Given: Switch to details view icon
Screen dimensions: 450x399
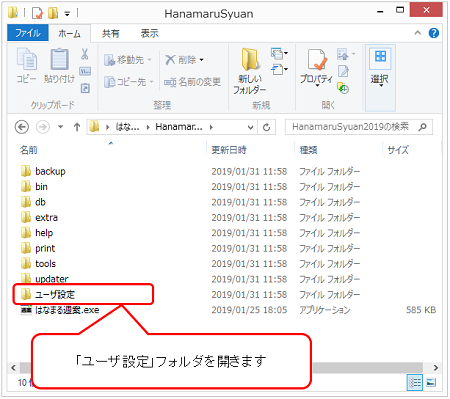Looking at the screenshot, I should 415,383.
